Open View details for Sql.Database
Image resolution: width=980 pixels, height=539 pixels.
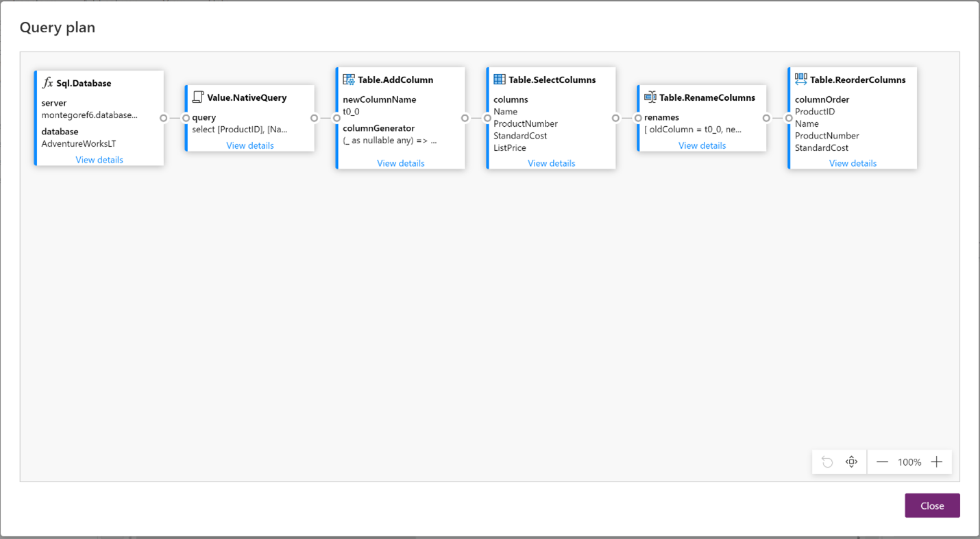[99, 159]
